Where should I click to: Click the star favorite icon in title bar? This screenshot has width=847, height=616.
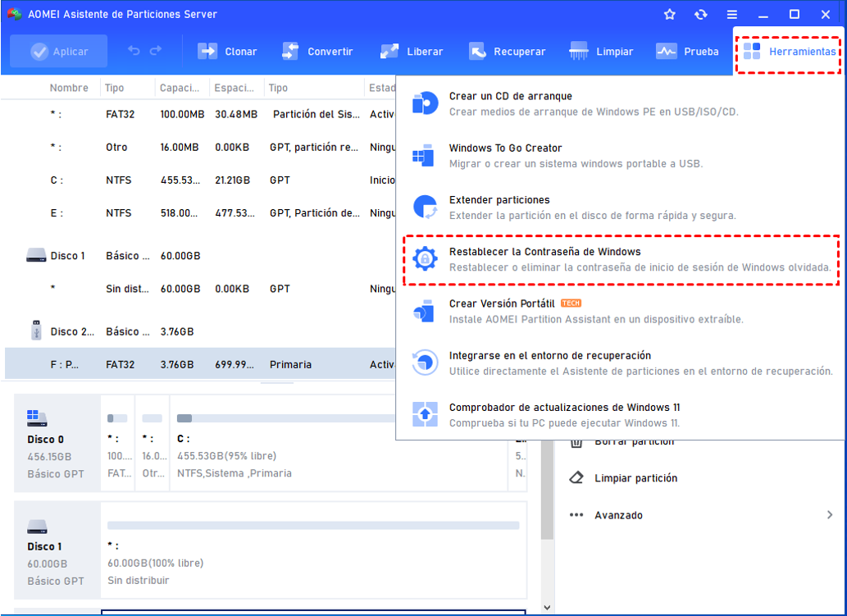click(670, 15)
